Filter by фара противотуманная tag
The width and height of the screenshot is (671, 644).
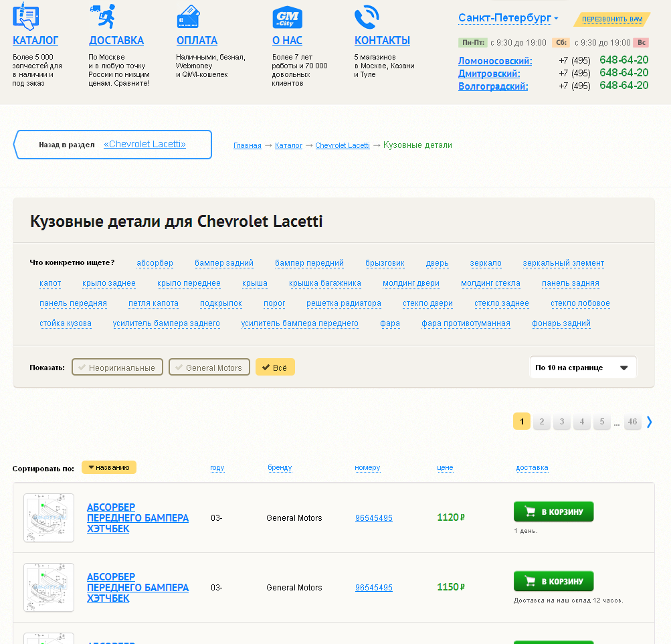466,323
